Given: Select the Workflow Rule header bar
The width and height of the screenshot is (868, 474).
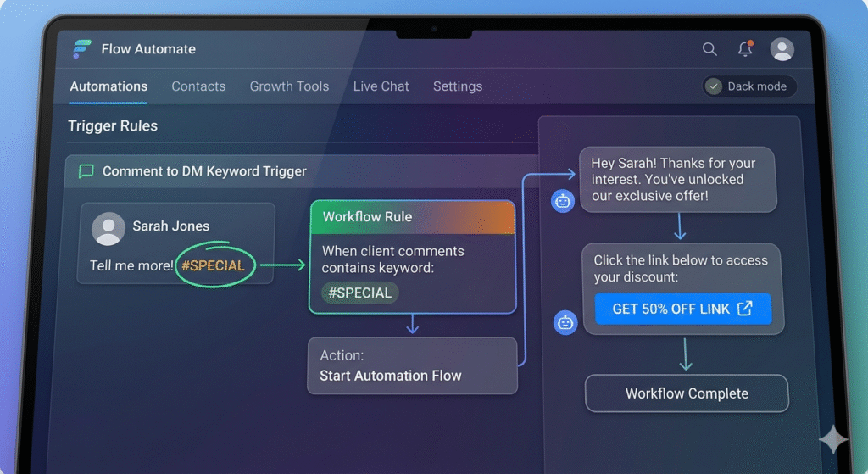Looking at the screenshot, I should click(412, 217).
